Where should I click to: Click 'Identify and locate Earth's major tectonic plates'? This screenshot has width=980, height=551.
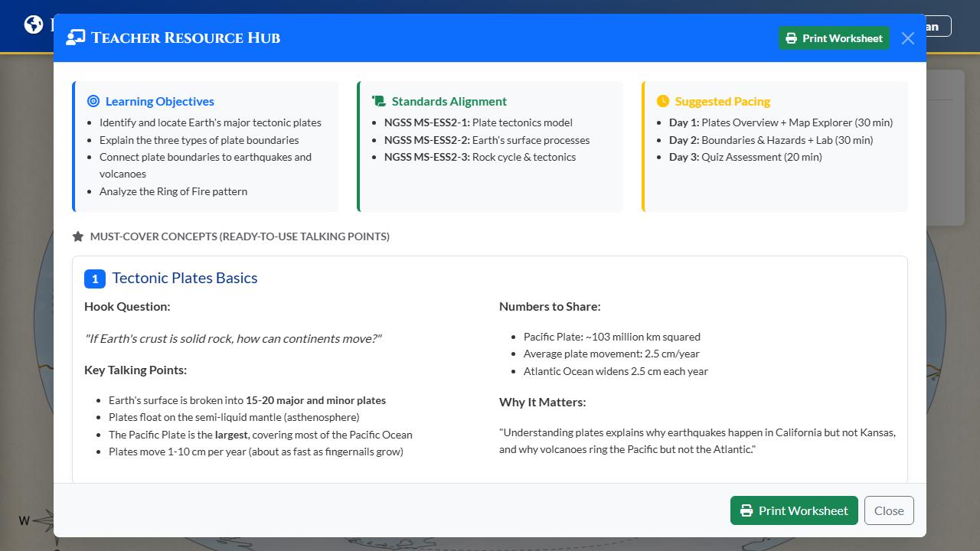coord(211,122)
